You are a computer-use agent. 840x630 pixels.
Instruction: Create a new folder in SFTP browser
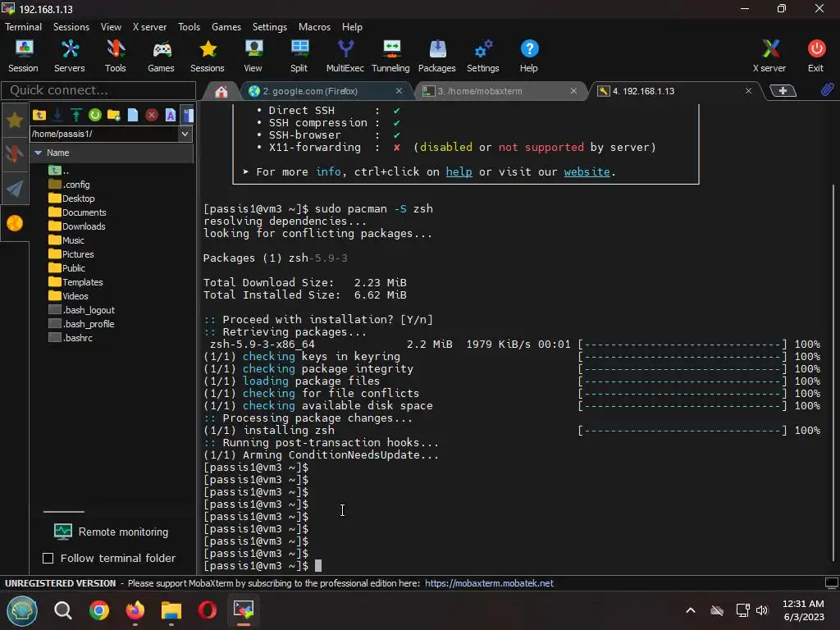(113, 115)
